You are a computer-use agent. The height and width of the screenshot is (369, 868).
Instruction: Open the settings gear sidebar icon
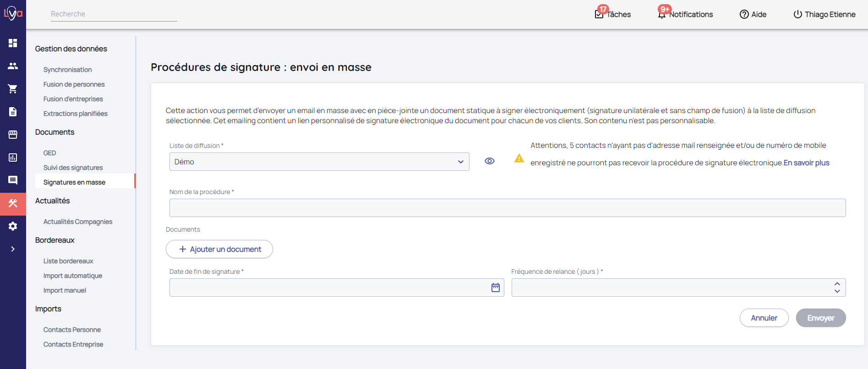click(x=13, y=226)
